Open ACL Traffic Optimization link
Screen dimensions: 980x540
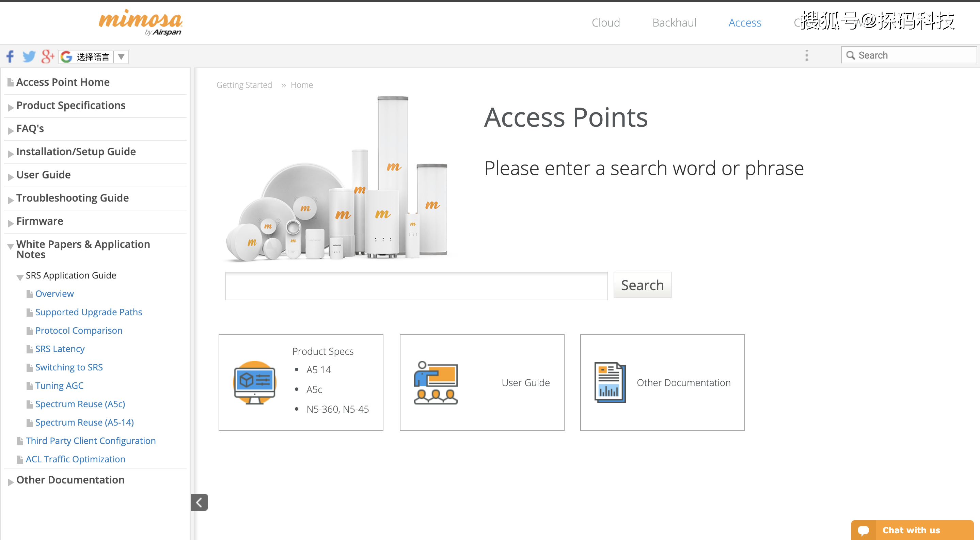75,459
